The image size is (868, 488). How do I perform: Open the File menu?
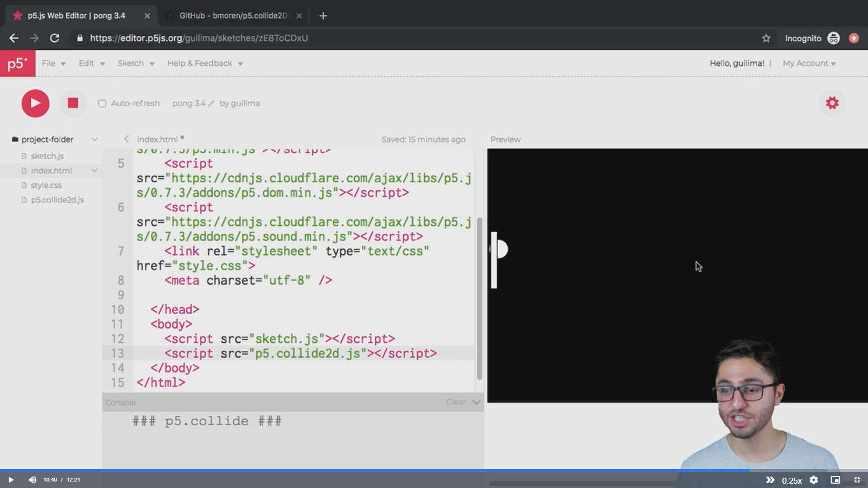54,63
